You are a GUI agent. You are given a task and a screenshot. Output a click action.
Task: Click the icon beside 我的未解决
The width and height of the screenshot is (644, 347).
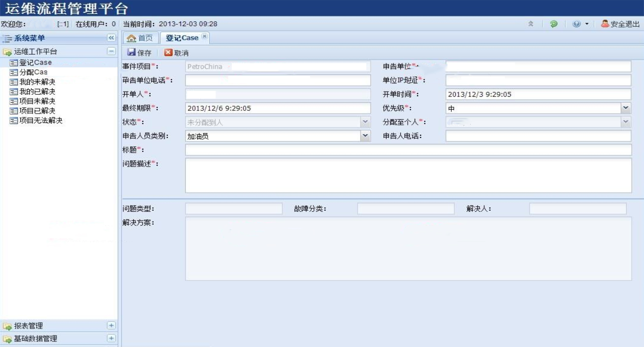[x=14, y=82]
